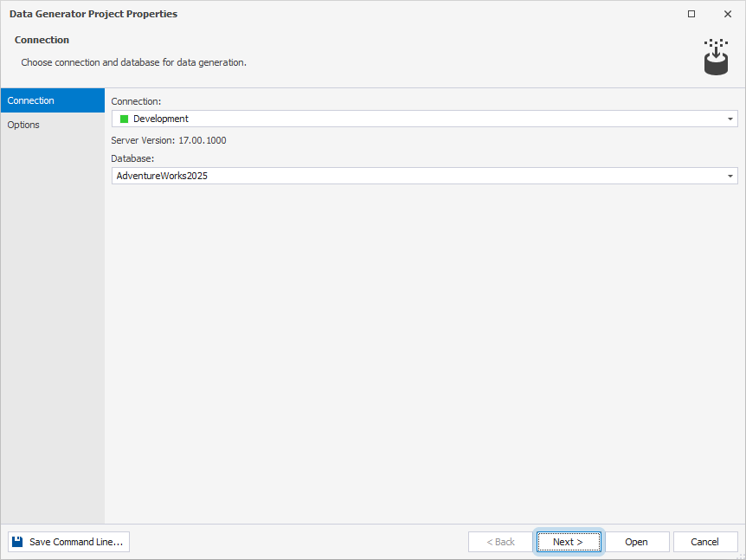The width and height of the screenshot is (746, 560).
Task: Click the dialog title text
Action: [x=93, y=14]
